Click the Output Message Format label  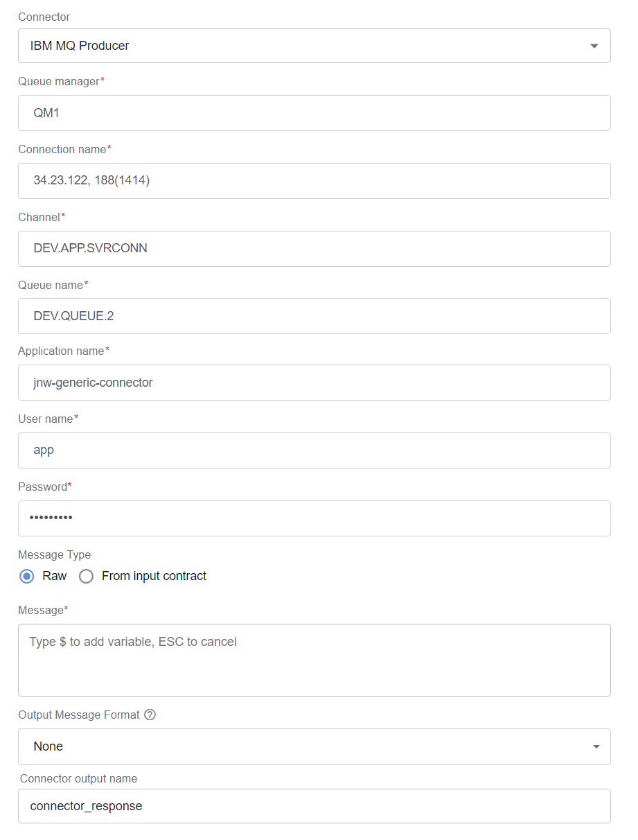tap(79, 715)
